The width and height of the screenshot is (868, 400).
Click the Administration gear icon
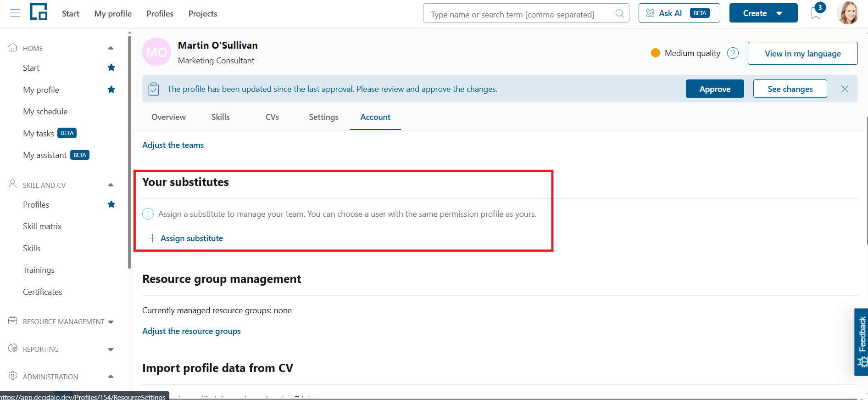coord(13,376)
